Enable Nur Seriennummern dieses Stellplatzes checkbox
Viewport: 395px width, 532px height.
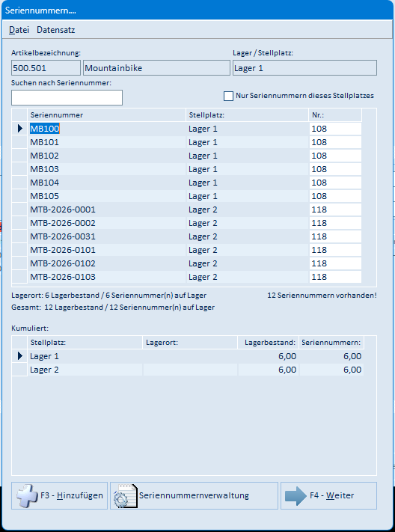pyautogui.click(x=228, y=96)
